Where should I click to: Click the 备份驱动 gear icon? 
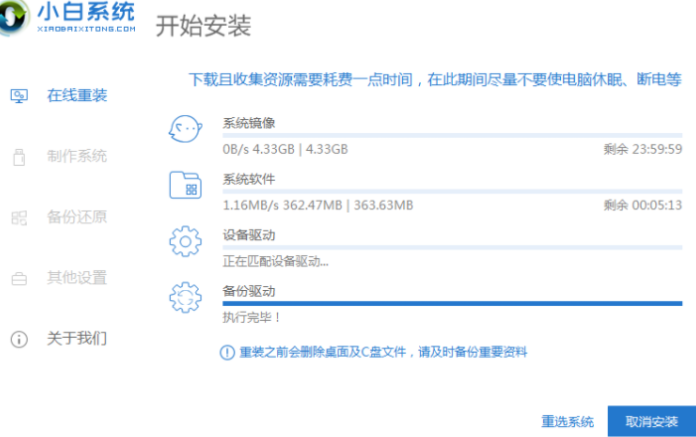(186, 299)
